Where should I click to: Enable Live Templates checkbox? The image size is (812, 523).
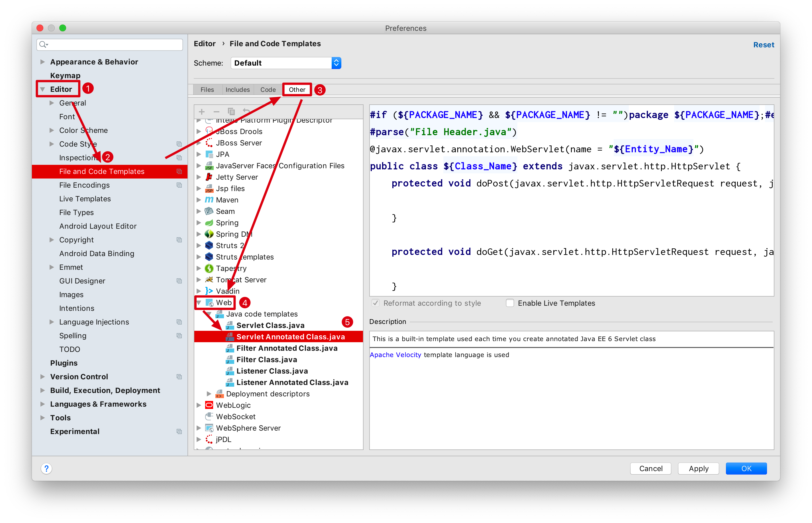coord(510,303)
